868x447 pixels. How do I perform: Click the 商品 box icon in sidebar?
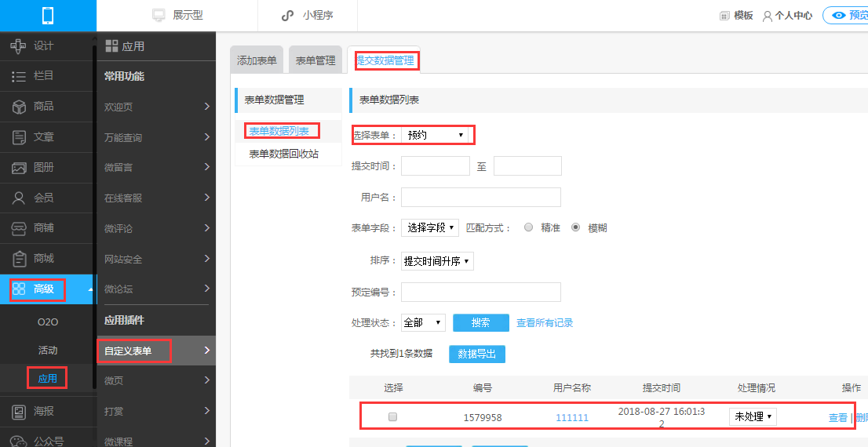pos(19,107)
